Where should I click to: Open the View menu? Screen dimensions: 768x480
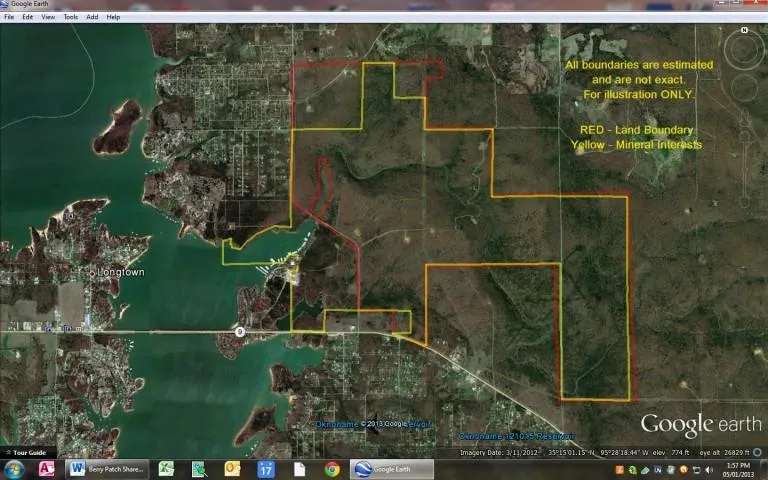tap(48, 17)
